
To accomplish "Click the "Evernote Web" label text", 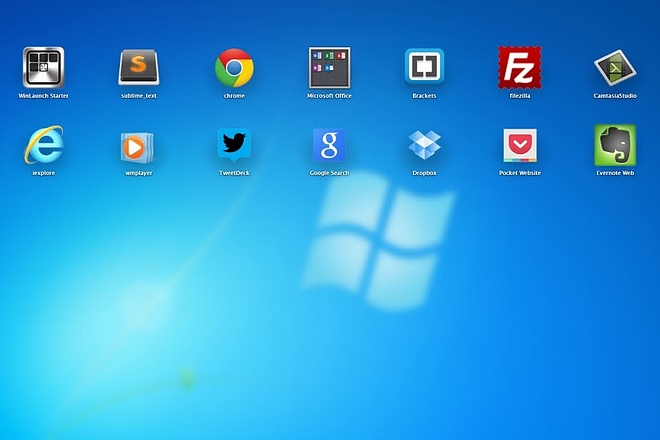I will point(615,173).
